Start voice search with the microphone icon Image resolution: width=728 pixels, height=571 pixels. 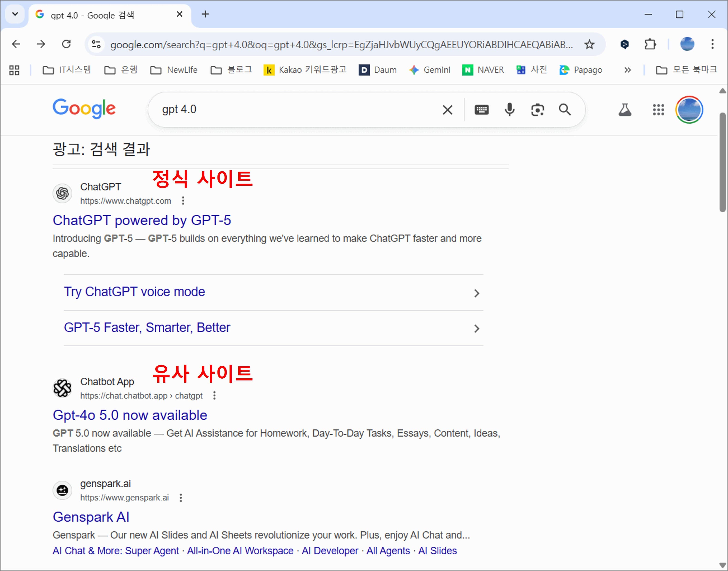509,109
